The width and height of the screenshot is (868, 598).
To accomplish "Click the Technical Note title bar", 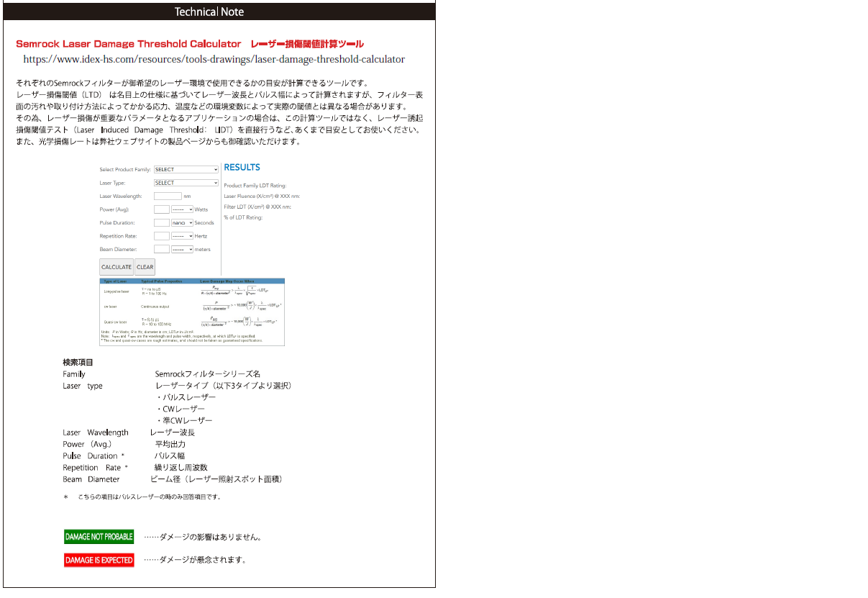I will pyautogui.click(x=209, y=12).
